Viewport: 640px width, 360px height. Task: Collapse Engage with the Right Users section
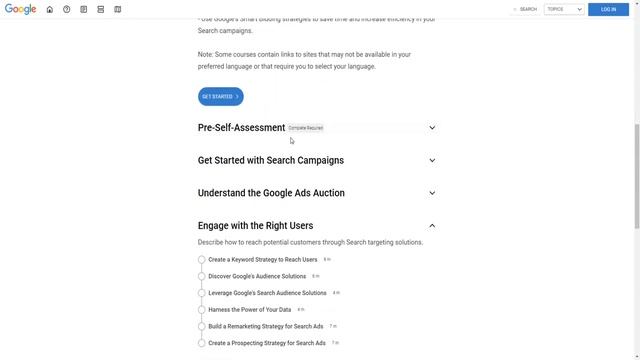point(432,226)
